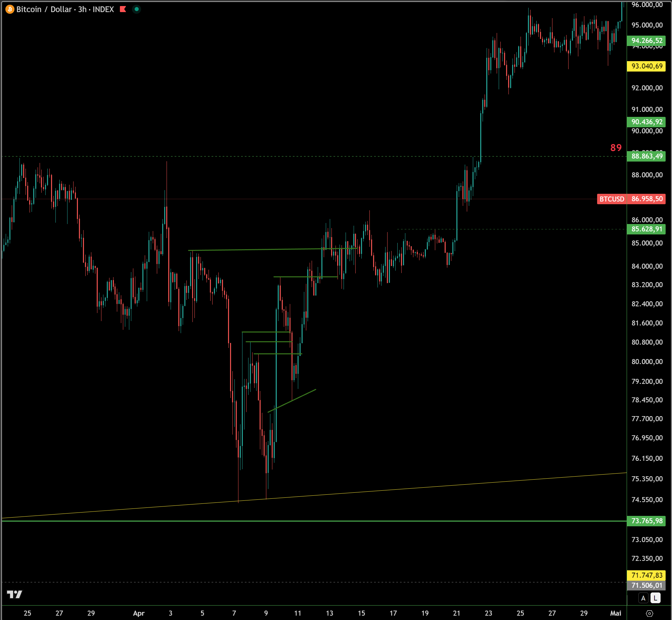This screenshot has width=672, height=620.
Task: Select the 94.266,52 green price label
Action: [x=646, y=41]
